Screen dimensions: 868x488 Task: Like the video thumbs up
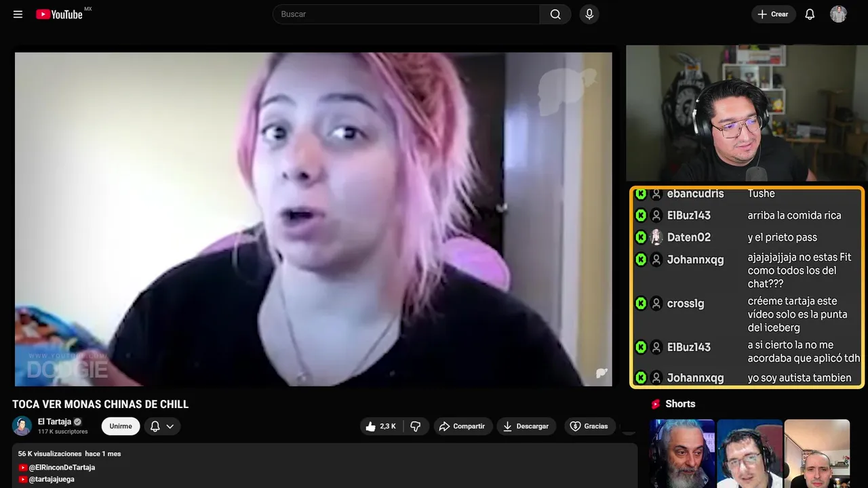380,426
